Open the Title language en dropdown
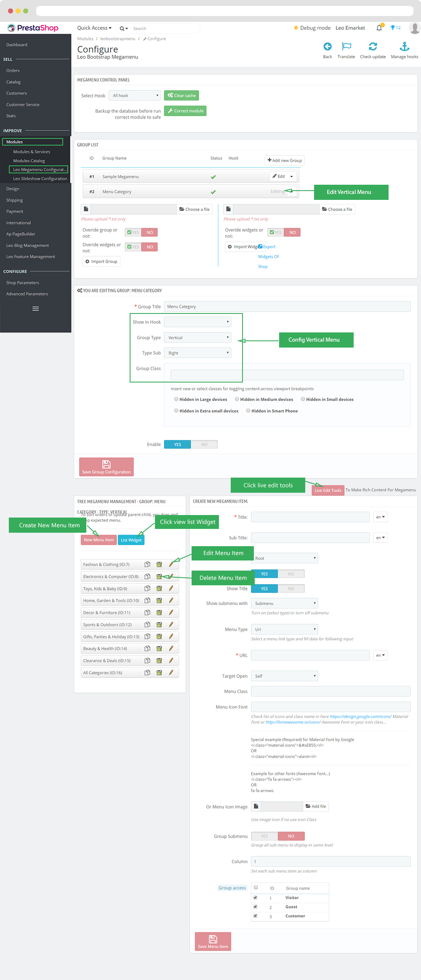421x980 pixels. click(380, 517)
